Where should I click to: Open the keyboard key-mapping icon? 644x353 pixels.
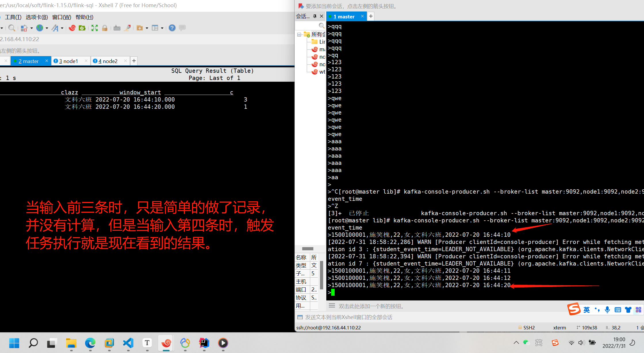[117, 28]
